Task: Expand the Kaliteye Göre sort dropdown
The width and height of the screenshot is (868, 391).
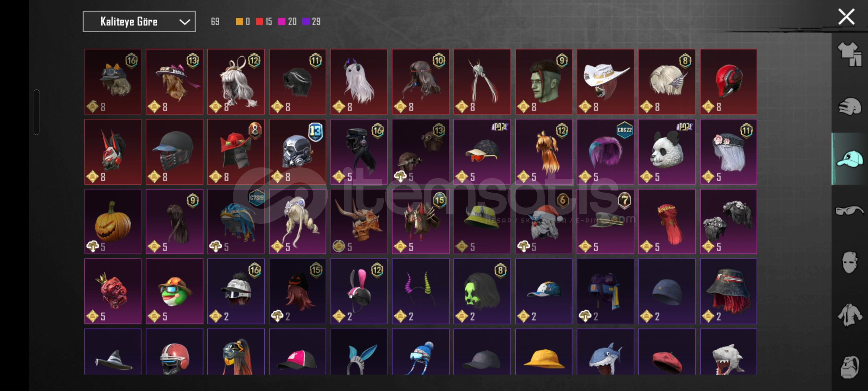Action: [139, 21]
